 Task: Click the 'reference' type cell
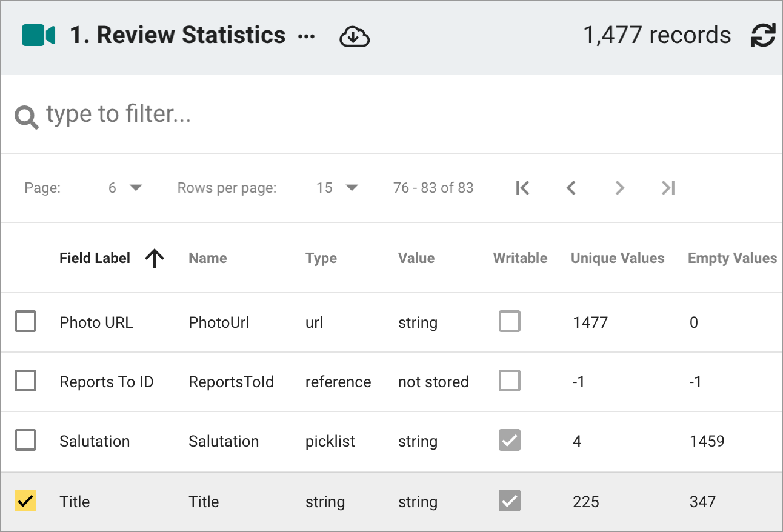pos(338,382)
